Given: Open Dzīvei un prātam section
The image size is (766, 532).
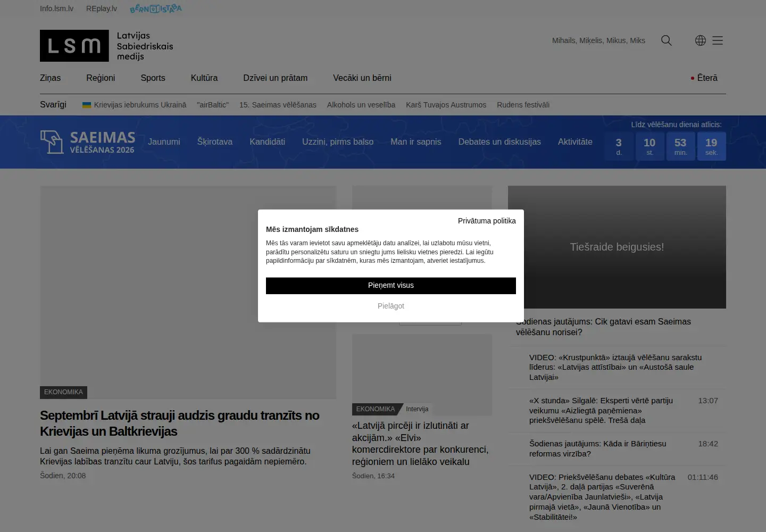Looking at the screenshot, I should (x=276, y=78).
